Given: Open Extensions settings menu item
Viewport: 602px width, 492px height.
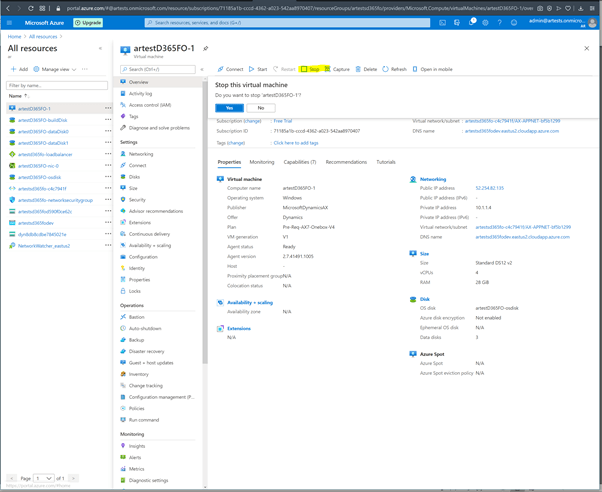Looking at the screenshot, I should coord(140,223).
